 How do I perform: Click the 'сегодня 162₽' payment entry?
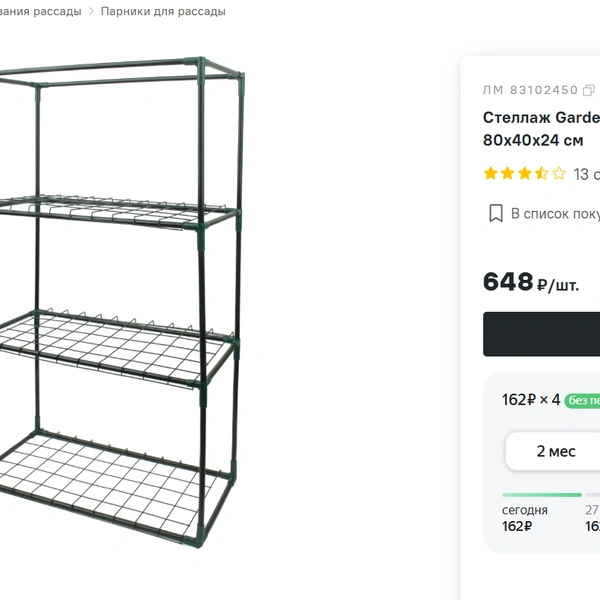coord(525,518)
